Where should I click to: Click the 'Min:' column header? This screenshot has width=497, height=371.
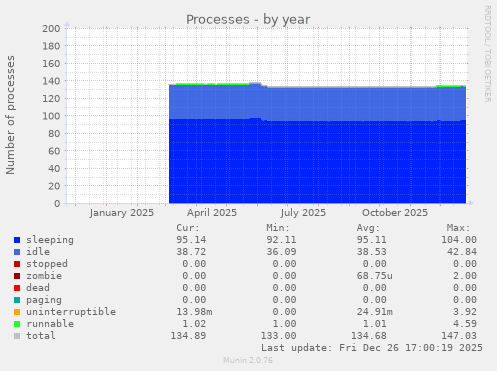coord(278,228)
